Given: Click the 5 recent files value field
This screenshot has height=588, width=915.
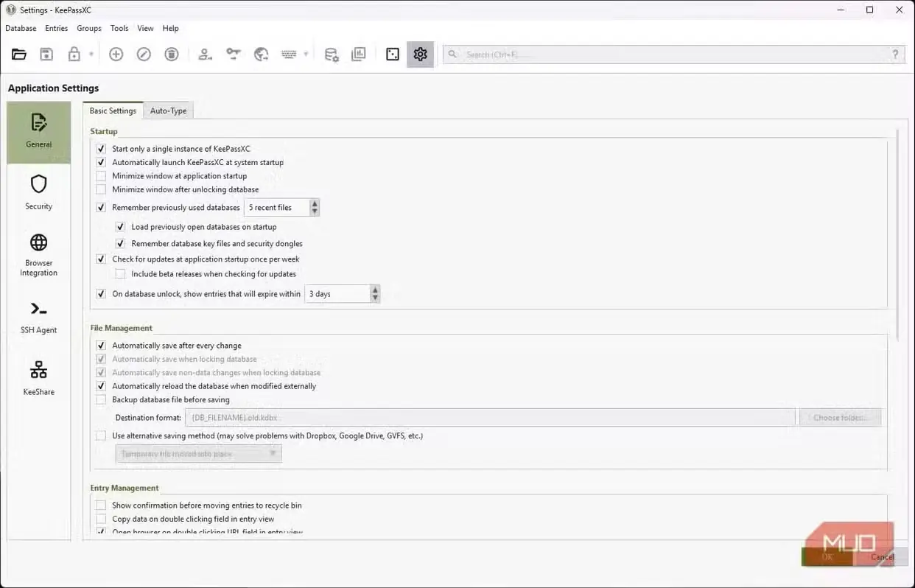Looking at the screenshot, I should coord(277,208).
